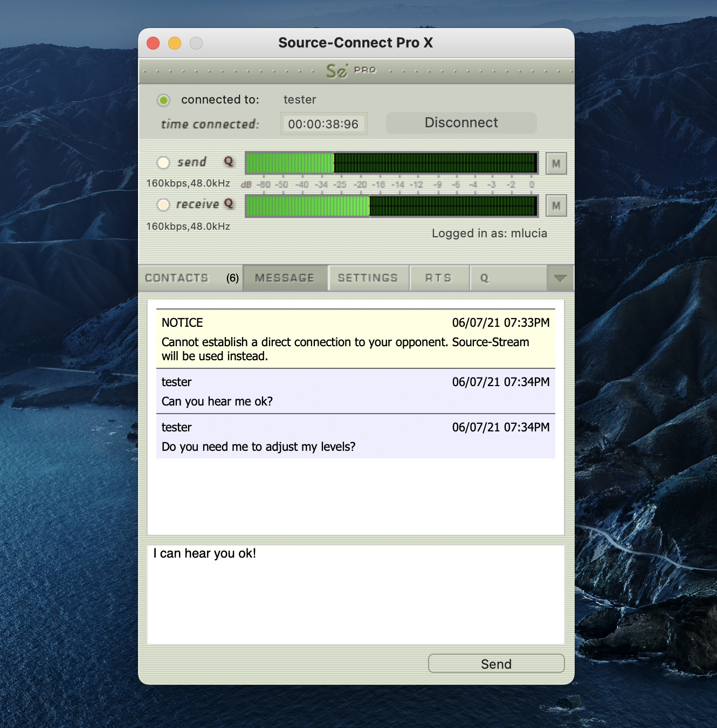Click the send level meter bar
The height and width of the screenshot is (728, 717).
391,163
